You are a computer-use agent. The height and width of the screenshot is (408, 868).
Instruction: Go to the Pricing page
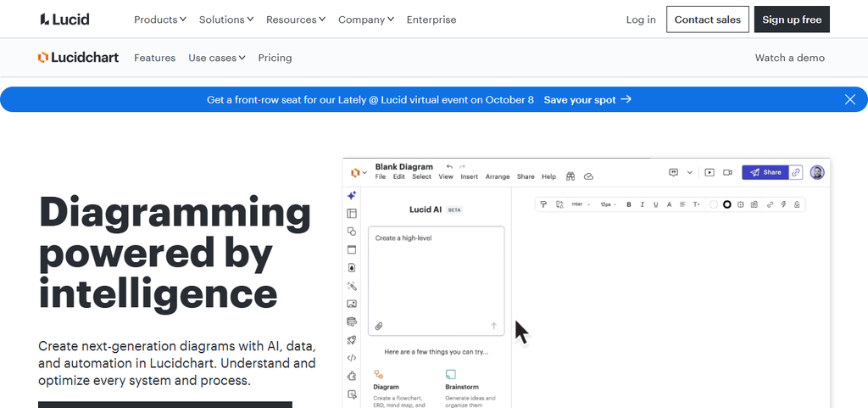pos(275,58)
